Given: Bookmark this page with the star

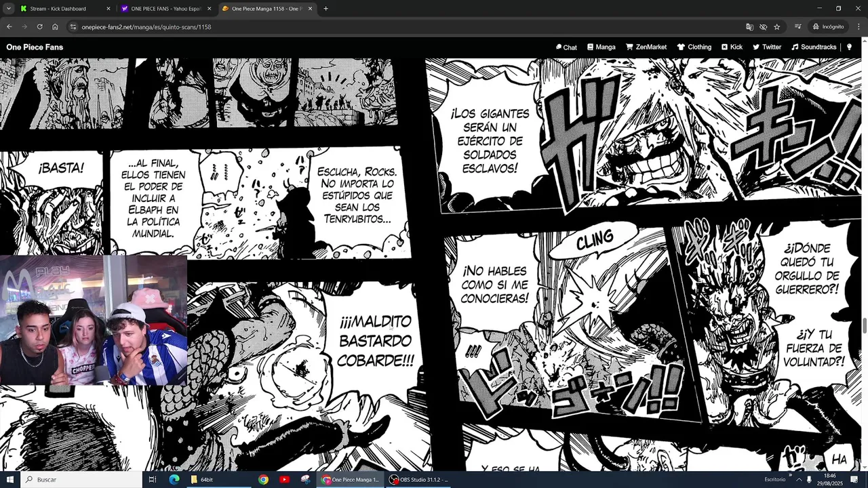Looking at the screenshot, I should (x=776, y=27).
